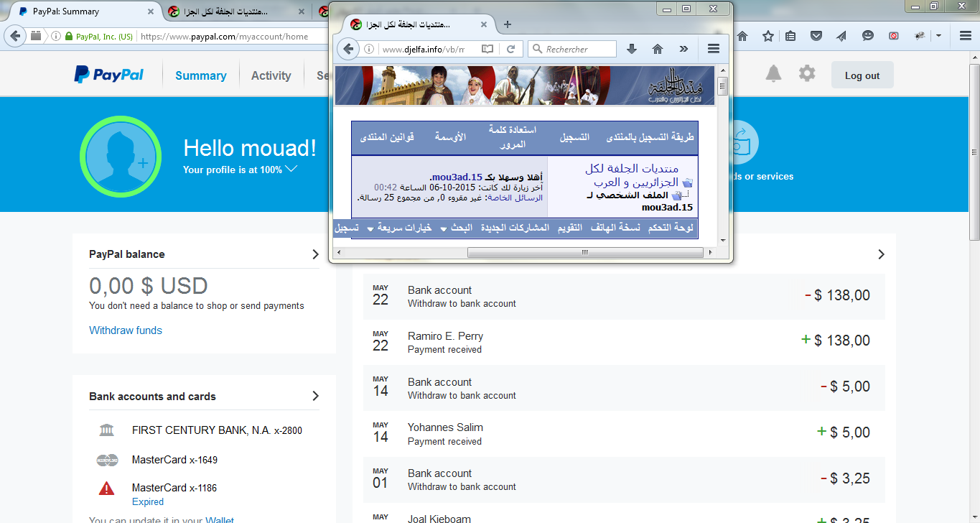Expand Bank accounts and cards arrow

[x=315, y=396]
